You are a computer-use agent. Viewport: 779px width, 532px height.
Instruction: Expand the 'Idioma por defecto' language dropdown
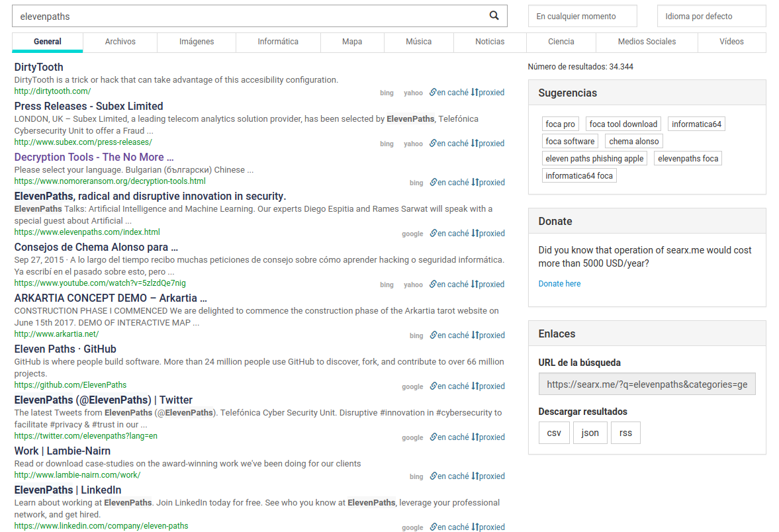click(711, 17)
